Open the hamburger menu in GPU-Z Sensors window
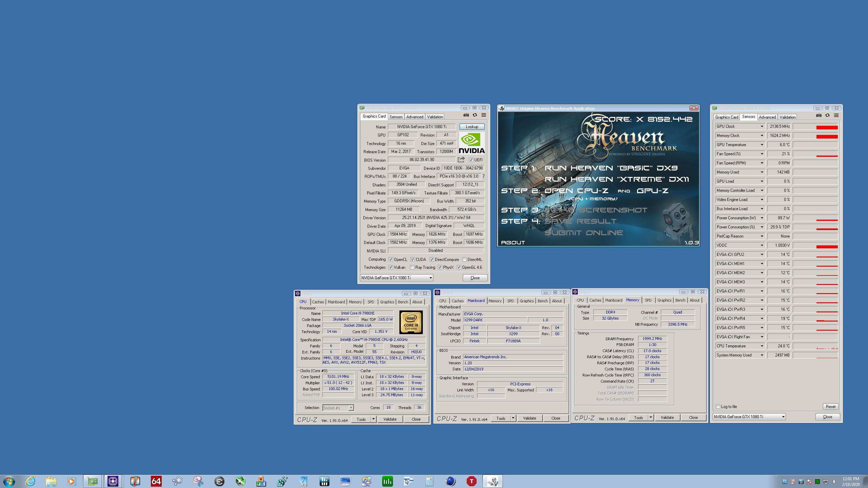The width and height of the screenshot is (868, 488). (836, 116)
